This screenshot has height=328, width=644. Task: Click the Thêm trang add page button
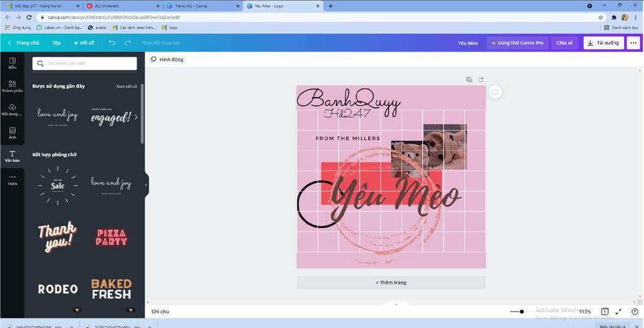[x=391, y=283]
